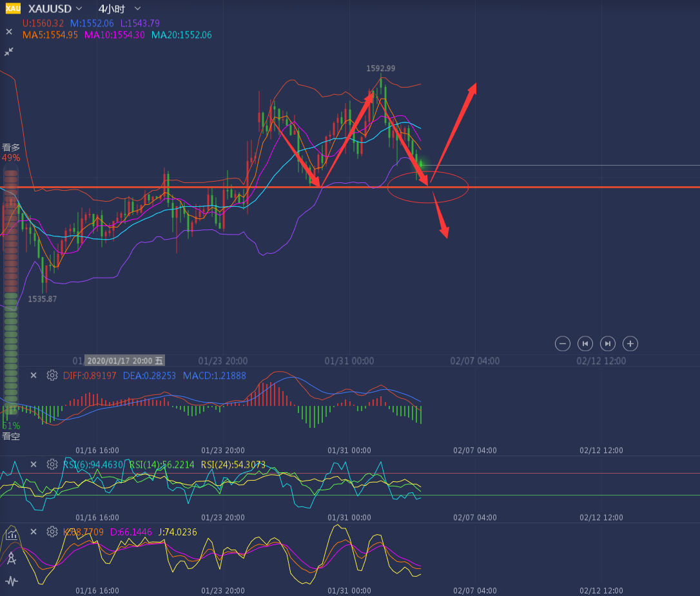
Task: Open RSI indicator settings gear
Action: click(x=52, y=464)
